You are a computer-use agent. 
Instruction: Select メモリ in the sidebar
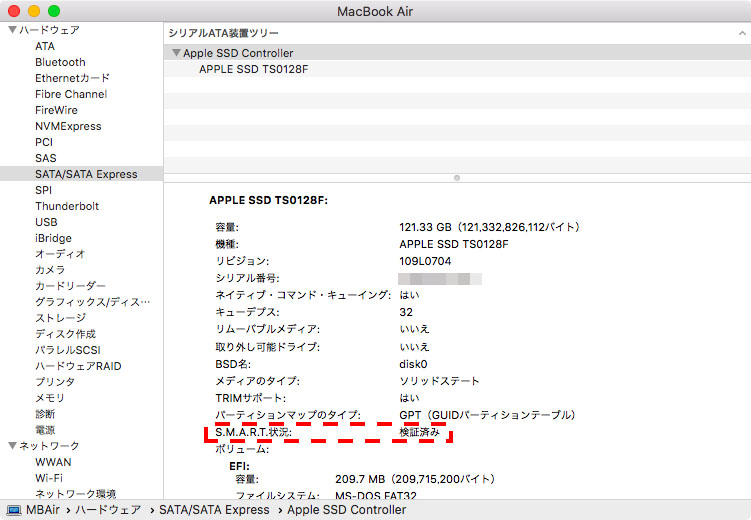(x=49, y=398)
